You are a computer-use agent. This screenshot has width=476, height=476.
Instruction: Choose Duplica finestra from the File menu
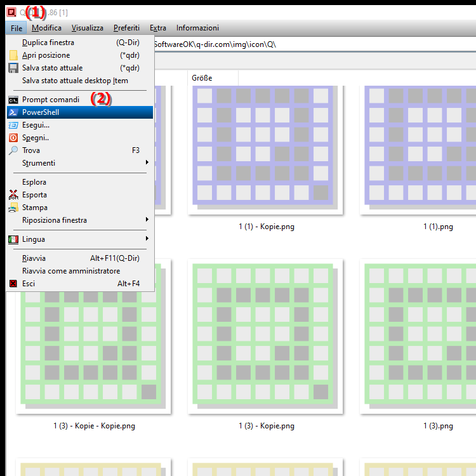click(x=80, y=43)
